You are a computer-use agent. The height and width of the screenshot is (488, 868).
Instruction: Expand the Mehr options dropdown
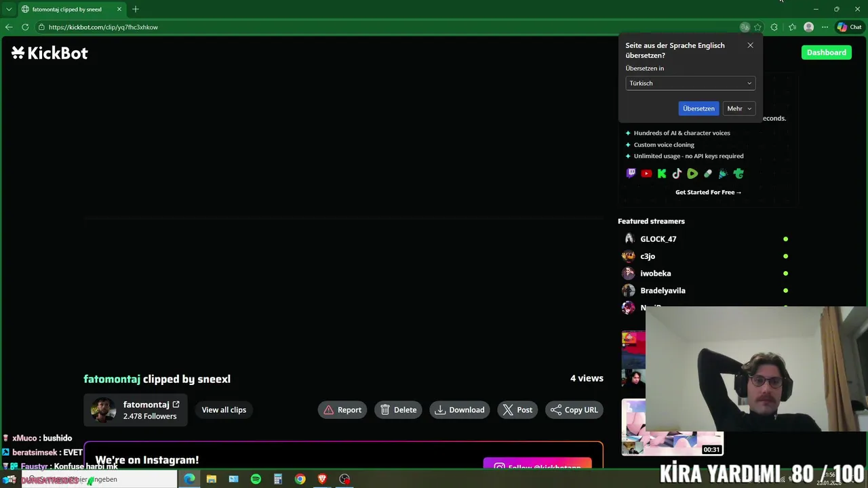[738, 108]
